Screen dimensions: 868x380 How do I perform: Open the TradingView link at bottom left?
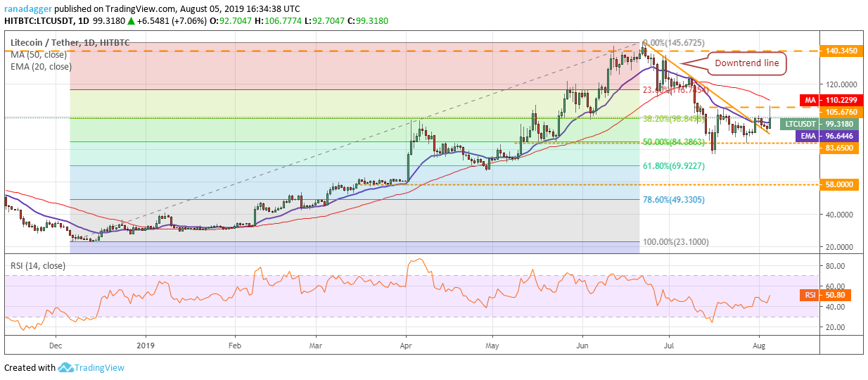100,368
